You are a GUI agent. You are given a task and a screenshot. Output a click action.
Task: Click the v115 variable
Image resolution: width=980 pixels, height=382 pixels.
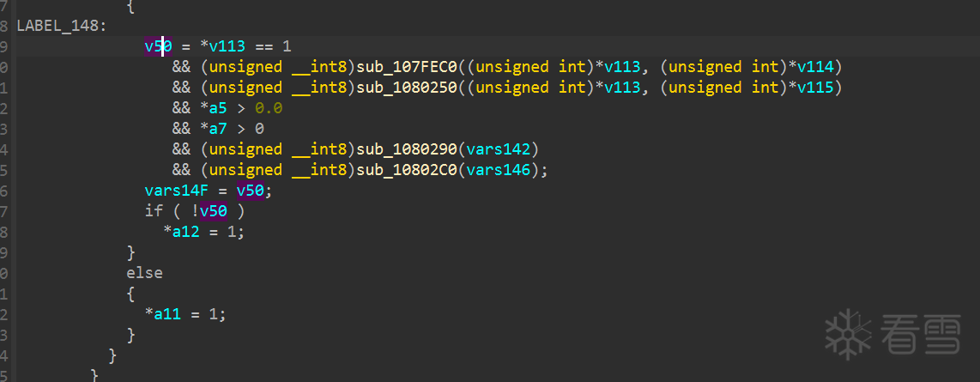click(x=815, y=88)
